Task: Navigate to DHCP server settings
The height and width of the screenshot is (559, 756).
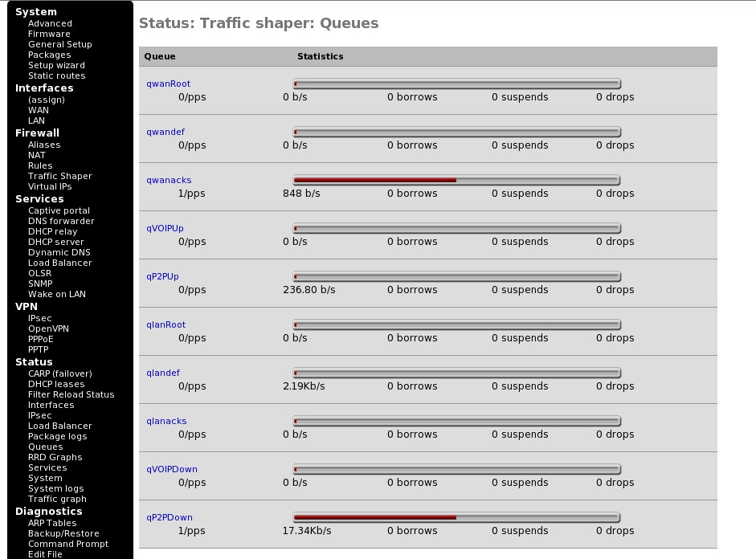Action: point(55,242)
